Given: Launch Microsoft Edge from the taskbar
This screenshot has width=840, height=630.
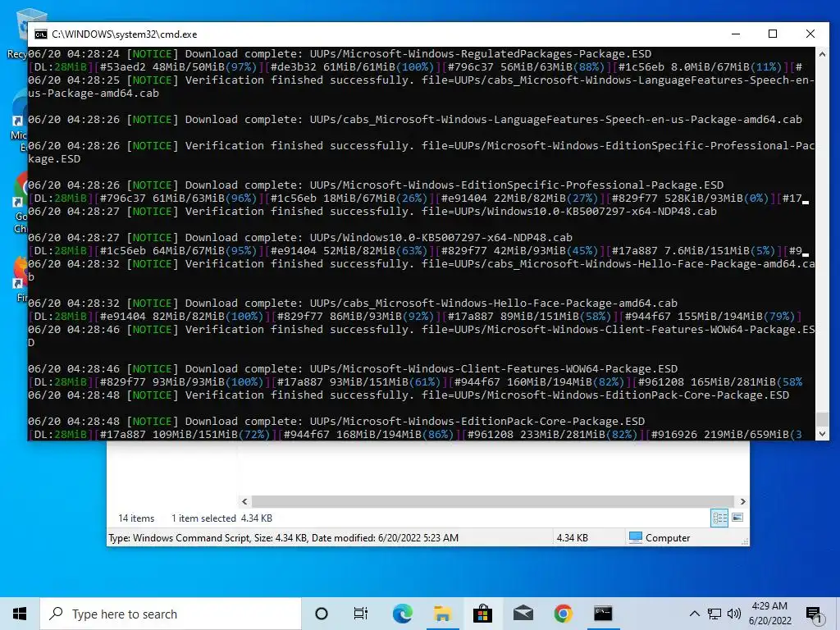Looking at the screenshot, I should click(x=402, y=614).
